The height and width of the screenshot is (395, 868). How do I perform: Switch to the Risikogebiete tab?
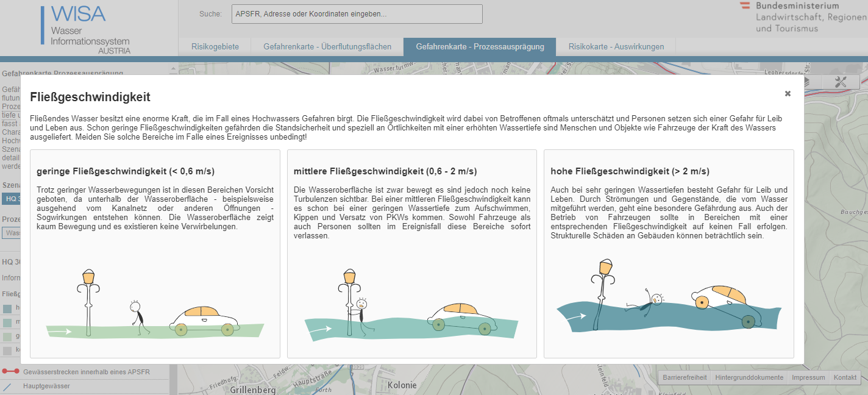[215, 47]
